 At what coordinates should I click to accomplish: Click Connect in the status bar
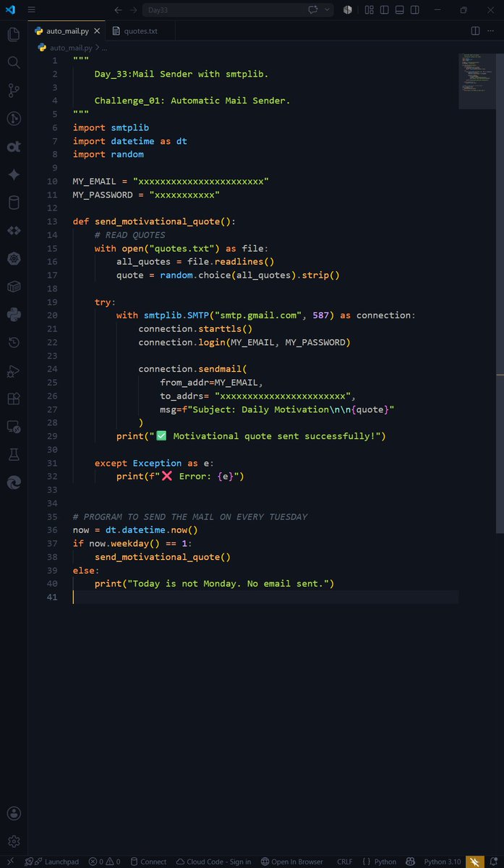(148, 861)
